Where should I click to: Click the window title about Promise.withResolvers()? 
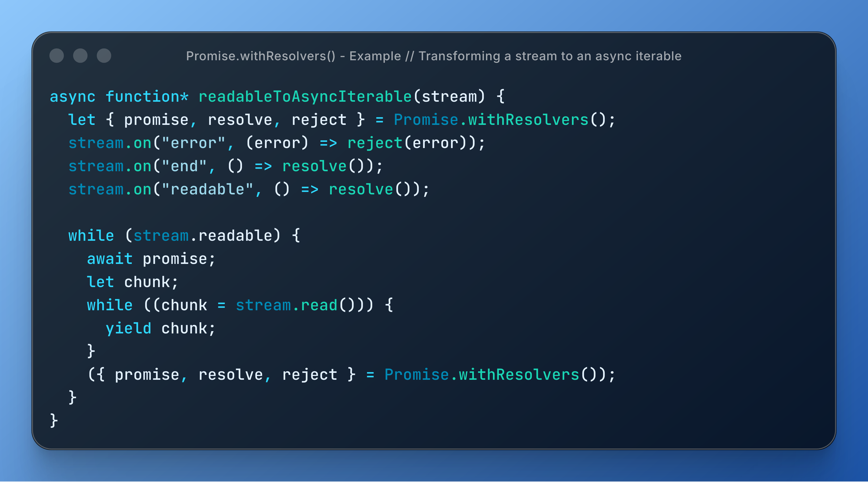coord(434,56)
